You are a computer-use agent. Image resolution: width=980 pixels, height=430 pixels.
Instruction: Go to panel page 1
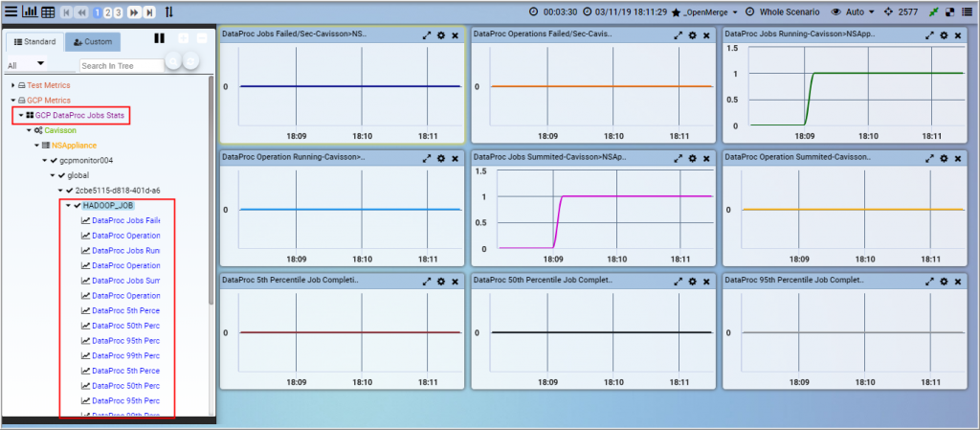[98, 12]
